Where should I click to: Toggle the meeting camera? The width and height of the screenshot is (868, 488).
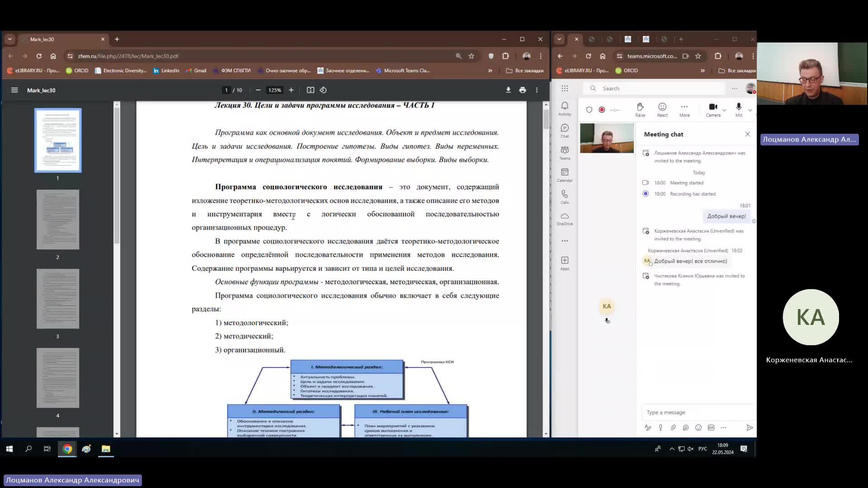click(x=713, y=109)
